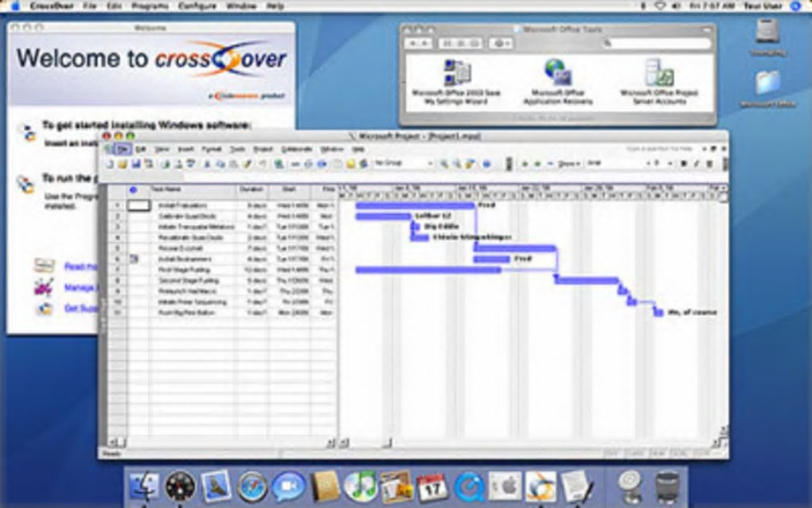This screenshot has width=812, height=508.
Task: Click the Save disk icon in Project toolbar
Action: pyautogui.click(x=135, y=164)
